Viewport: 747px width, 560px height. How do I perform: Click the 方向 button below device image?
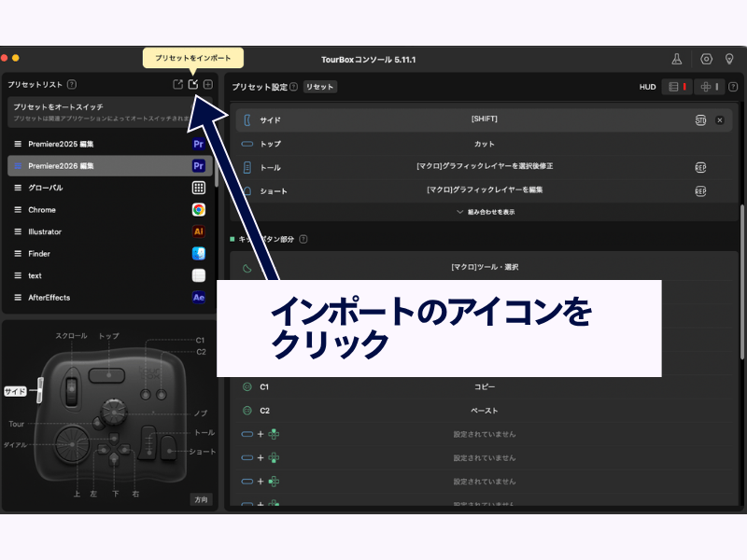(x=200, y=499)
